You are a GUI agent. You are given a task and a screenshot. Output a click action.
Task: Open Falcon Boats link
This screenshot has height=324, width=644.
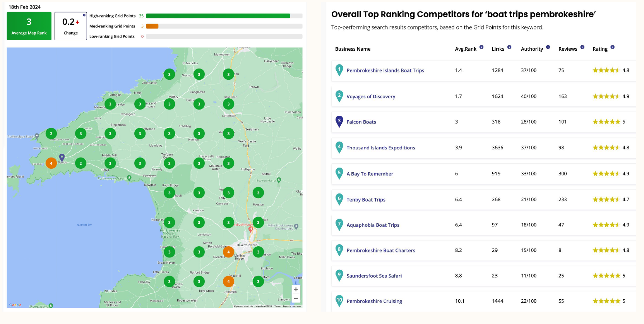(361, 122)
